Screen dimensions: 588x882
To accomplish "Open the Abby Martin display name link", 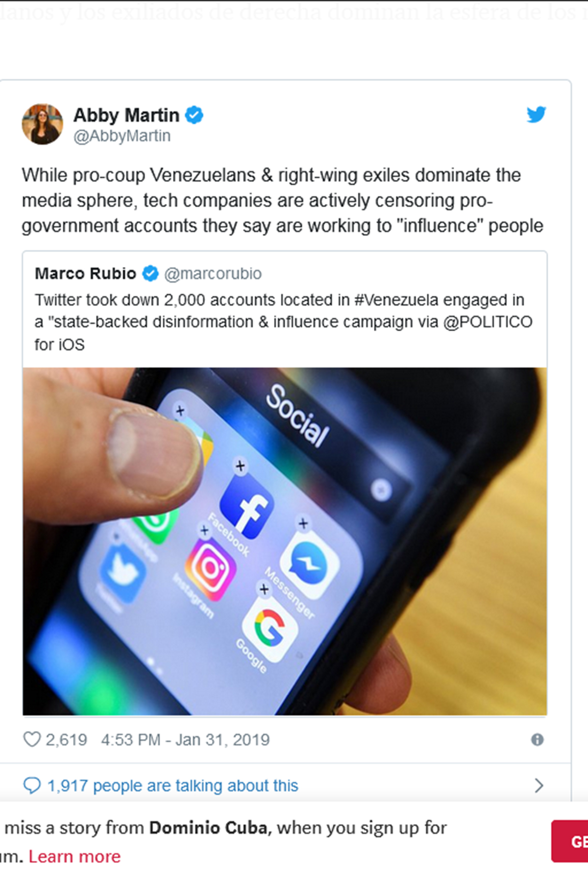I will coord(126,115).
